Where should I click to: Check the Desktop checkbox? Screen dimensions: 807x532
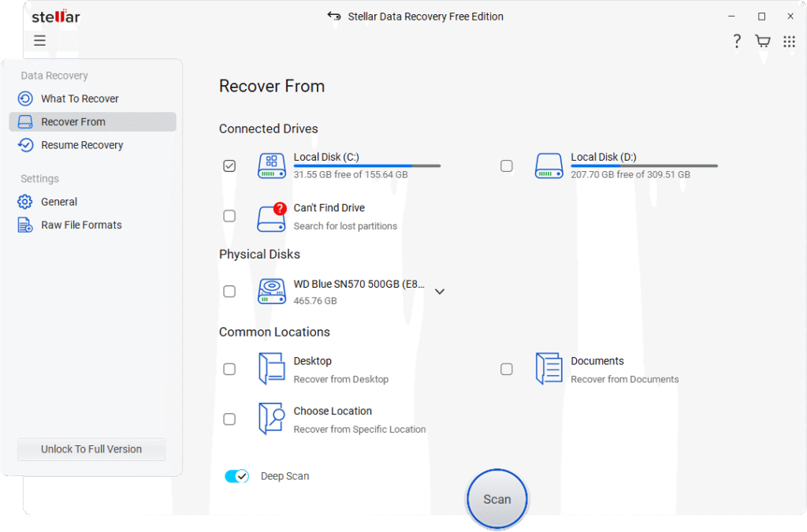[229, 369]
